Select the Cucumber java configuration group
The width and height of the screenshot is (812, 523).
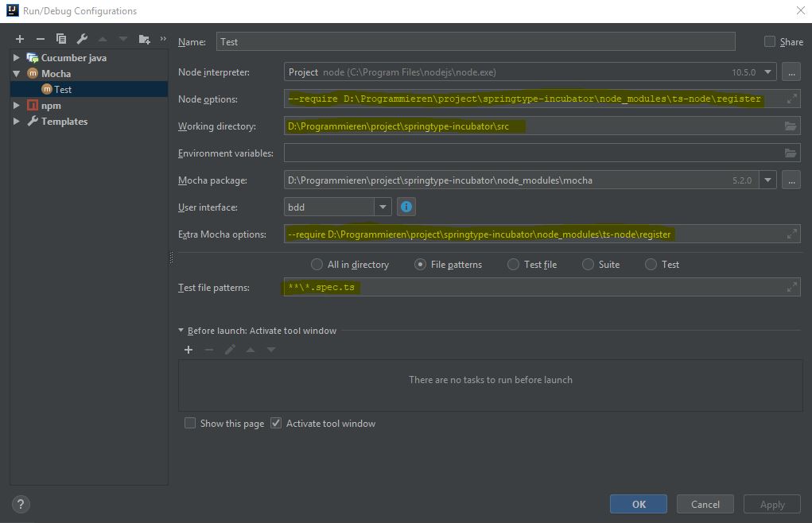(x=74, y=57)
